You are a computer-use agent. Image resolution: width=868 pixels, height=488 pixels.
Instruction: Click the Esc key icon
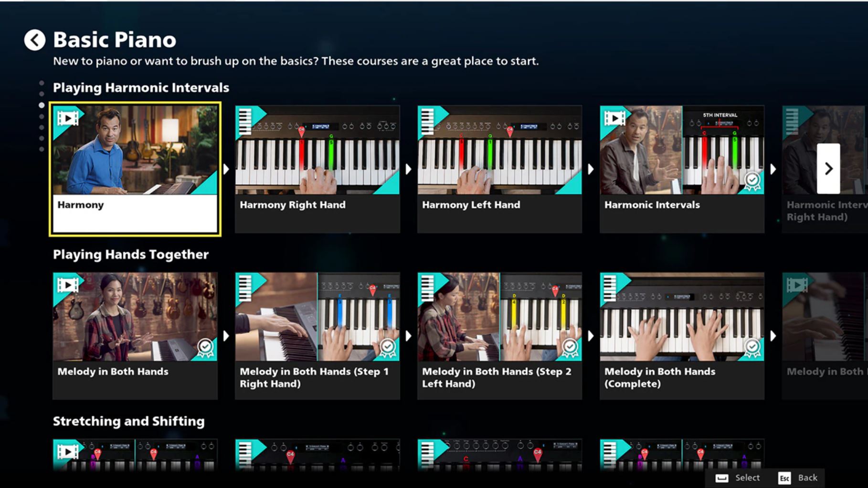[784, 478]
